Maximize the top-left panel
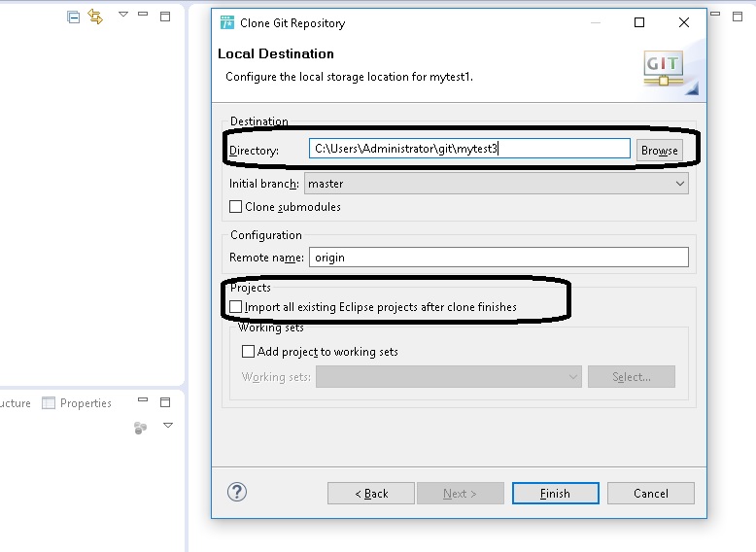Image resolution: width=756 pixels, height=552 pixels. pyautogui.click(x=165, y=17)
